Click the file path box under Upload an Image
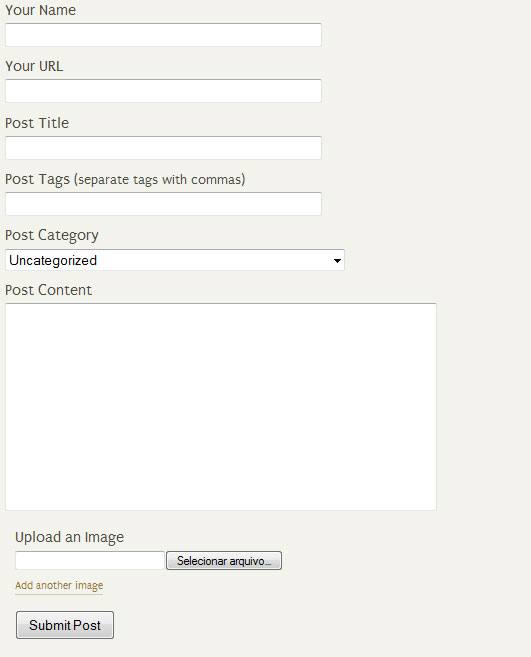 coord(90,561)
